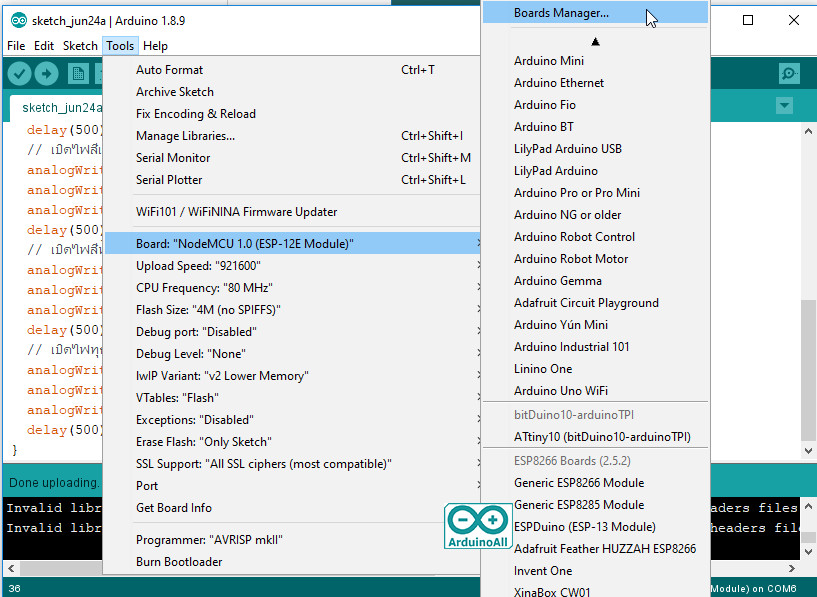Expand VTables: Flash submenu
Screen dimensions: 817x597
(292, 398)
